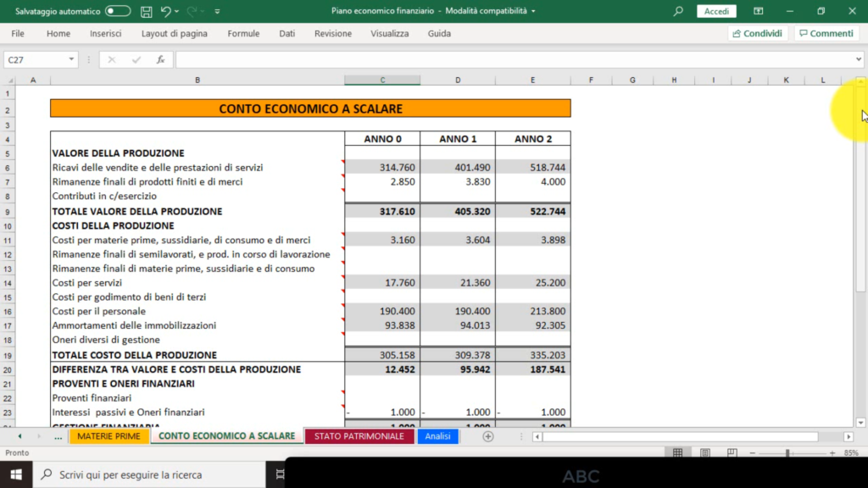This screenshot has height=488, width=868.
Task: Open the Guida ribbon tab
Action: (439, 33)
